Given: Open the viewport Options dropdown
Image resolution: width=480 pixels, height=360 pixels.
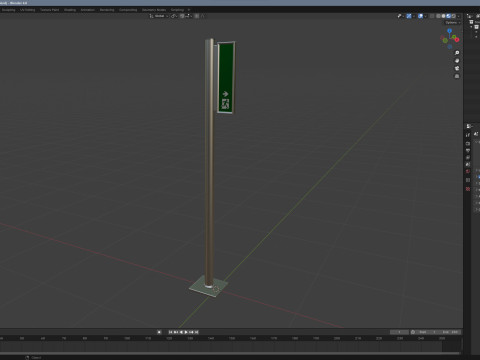Looking at the screenshot, I should (x=452, y=23).
